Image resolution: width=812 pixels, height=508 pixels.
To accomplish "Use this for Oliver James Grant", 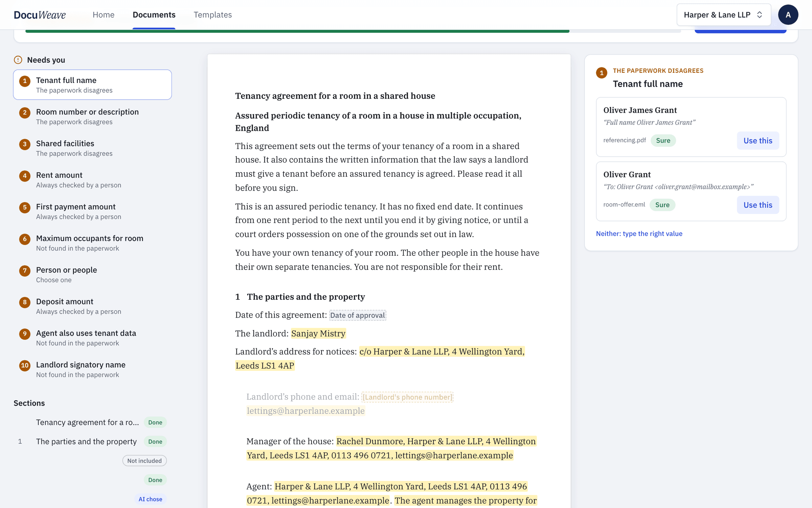I will click(x=758, y=141).
